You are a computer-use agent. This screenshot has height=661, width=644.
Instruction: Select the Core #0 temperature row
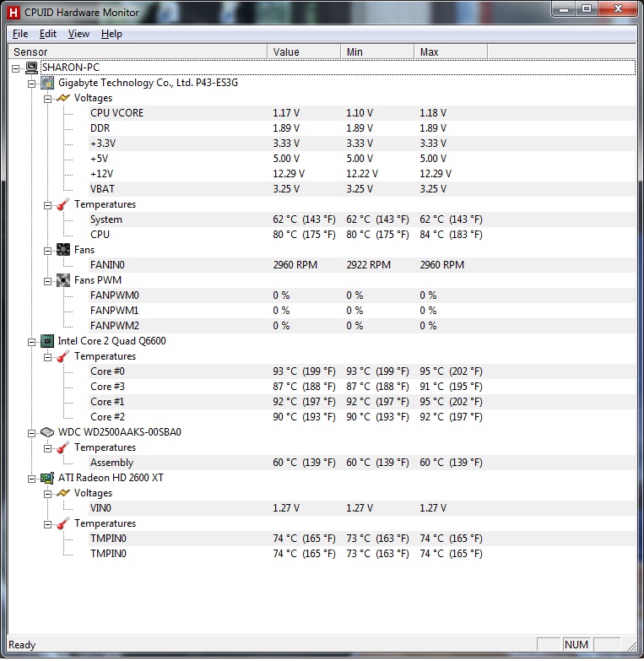107,371
